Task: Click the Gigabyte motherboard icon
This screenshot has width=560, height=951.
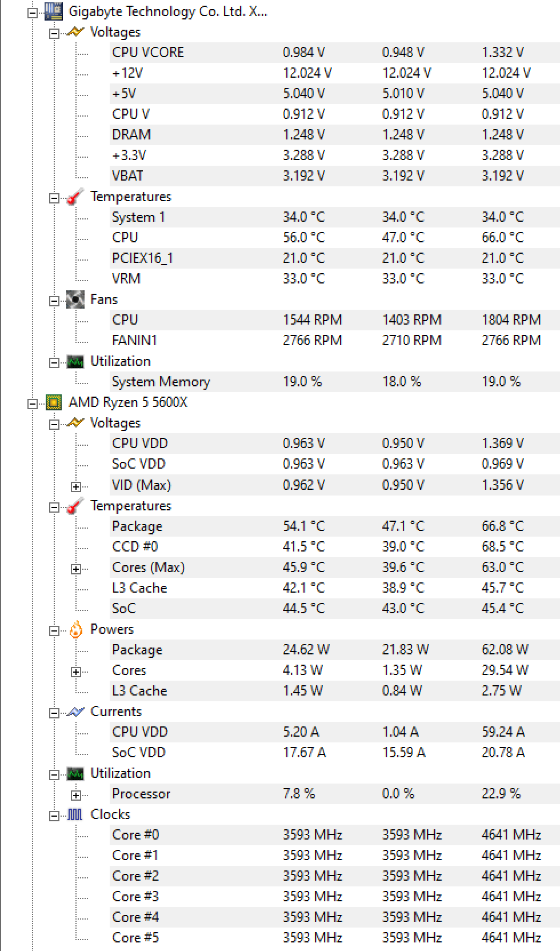Action: tap(53, 11)
